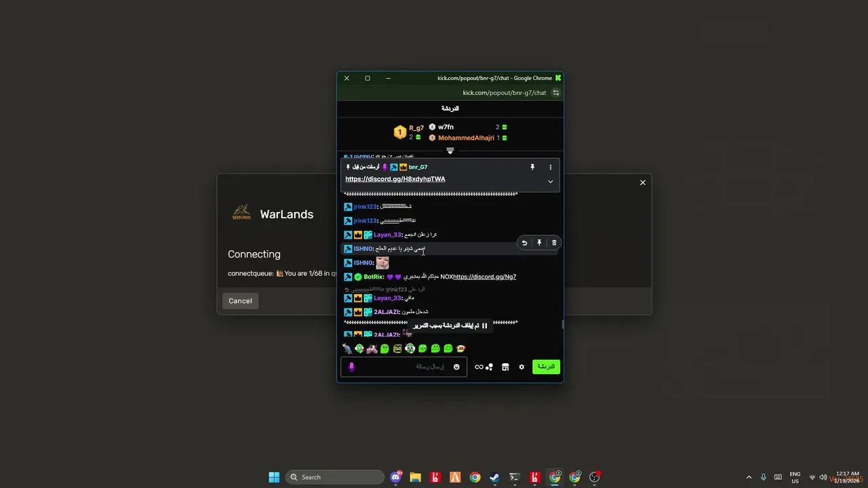The height and width of the screenshot is (488, 868).
Task: Insert the pink cat quick emote
Action: tap(372, 348)
